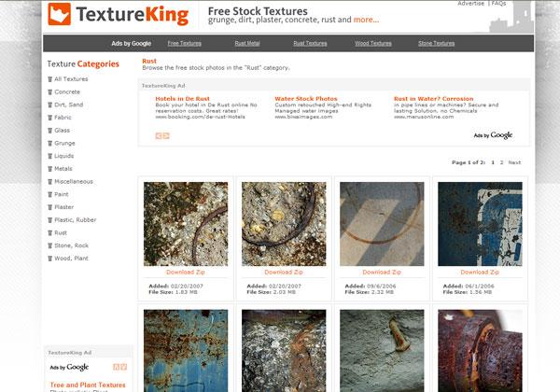Go to page 2 of results
This screenshot has width=560, height=392.
501,162
